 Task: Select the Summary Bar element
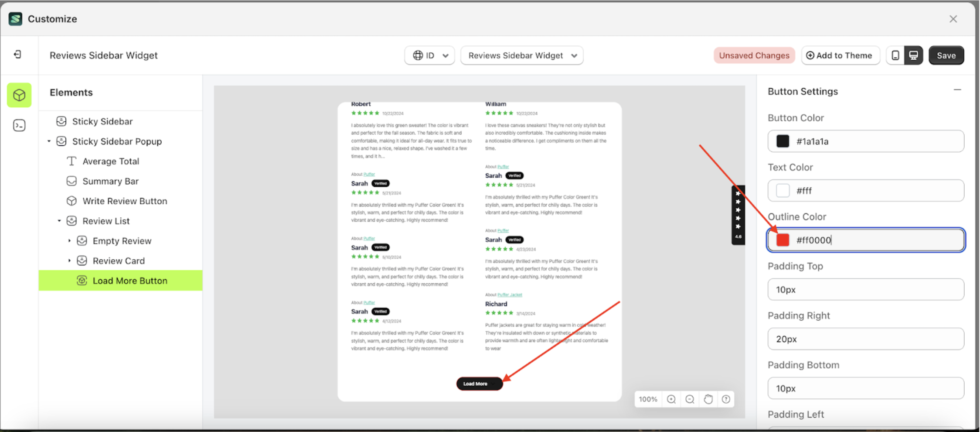coord(110,181)
